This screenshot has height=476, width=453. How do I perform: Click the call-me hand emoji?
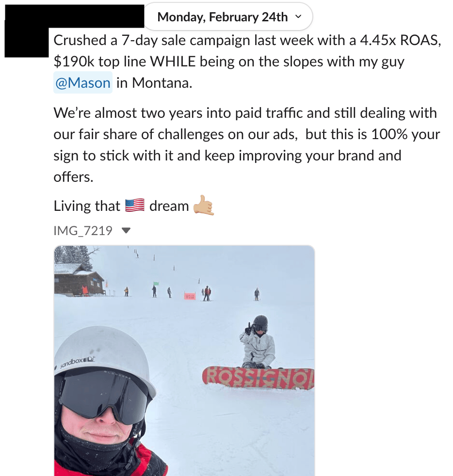click(204, 206)
